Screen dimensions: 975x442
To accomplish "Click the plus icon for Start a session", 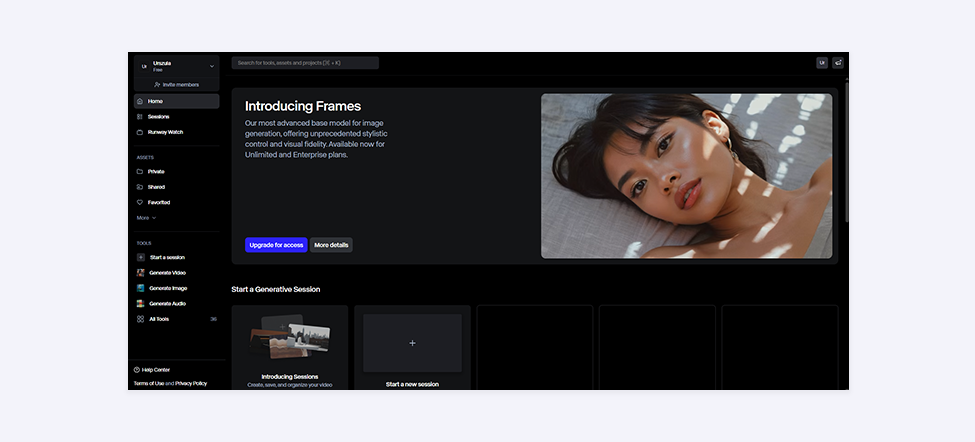I will (x=140, y=257).
